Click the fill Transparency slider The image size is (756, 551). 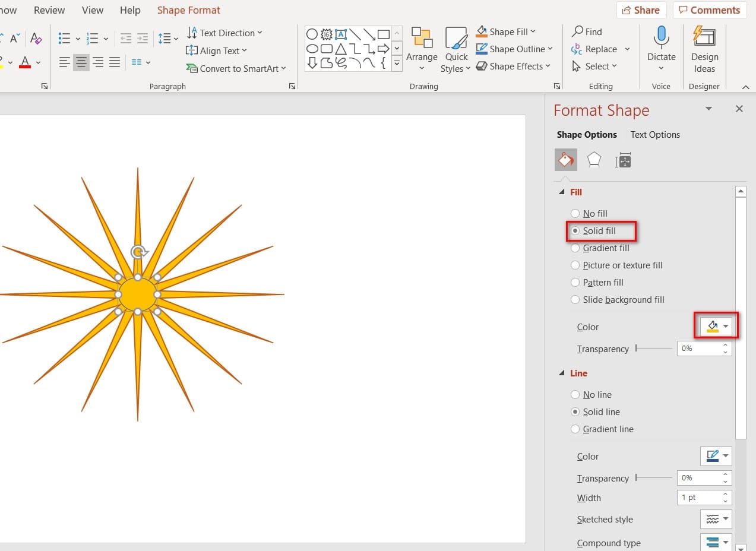(x=654, y=349)
